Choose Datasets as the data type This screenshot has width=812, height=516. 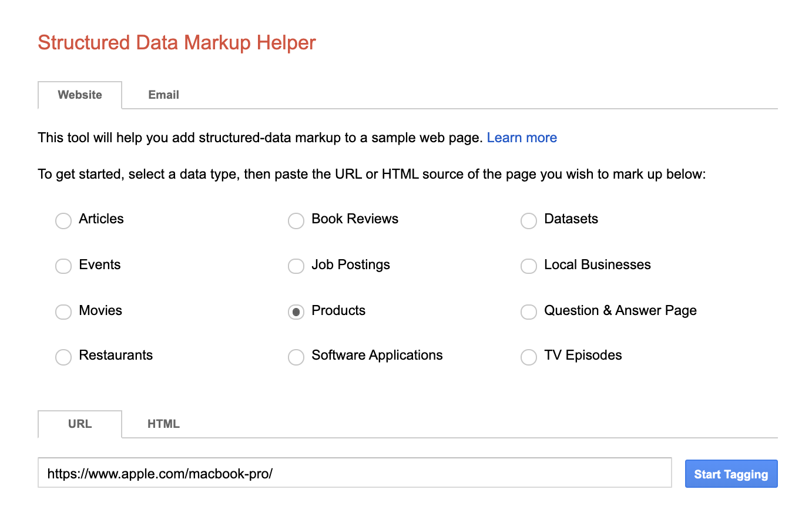(x=529, y=221)
